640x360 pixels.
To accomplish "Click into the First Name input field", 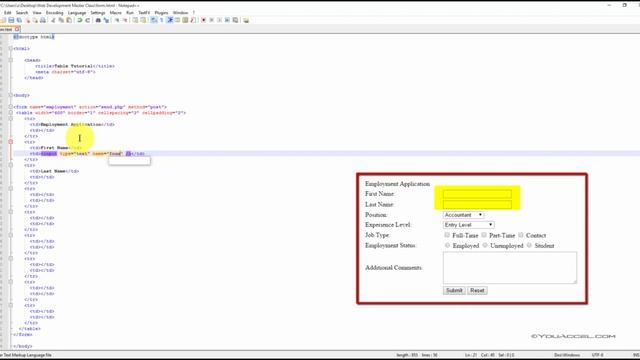I will tap(477, 194).
